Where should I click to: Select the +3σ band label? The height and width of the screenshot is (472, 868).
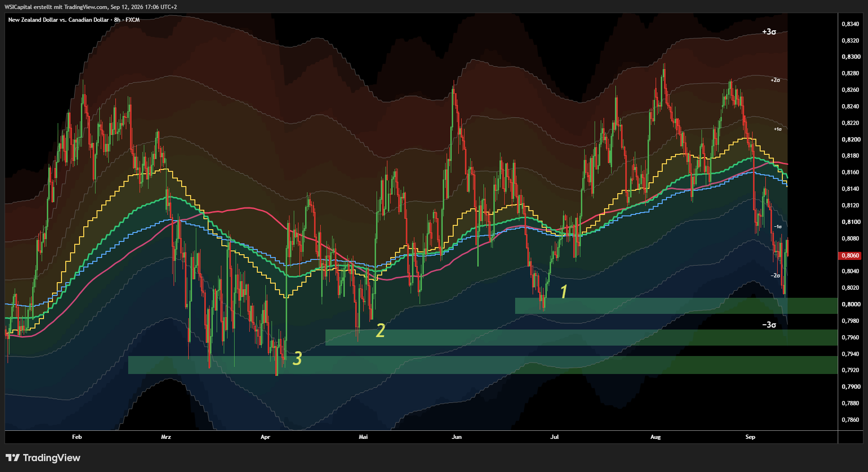769,32
